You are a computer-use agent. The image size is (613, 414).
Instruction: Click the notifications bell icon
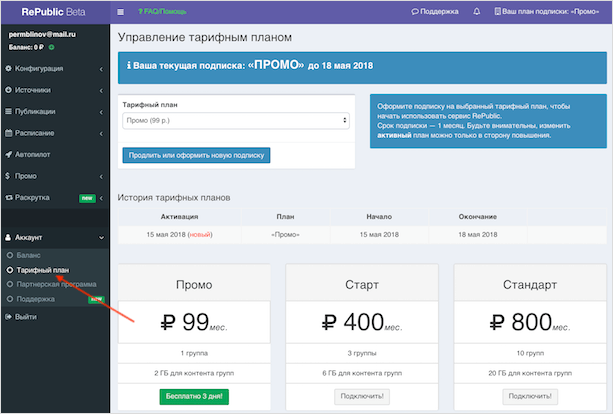pos(476,11)
